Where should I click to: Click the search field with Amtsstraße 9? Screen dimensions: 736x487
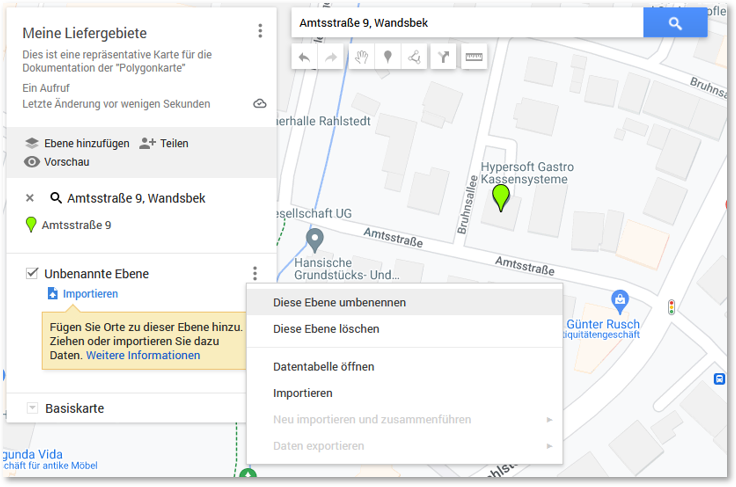(x=466, y=23)
